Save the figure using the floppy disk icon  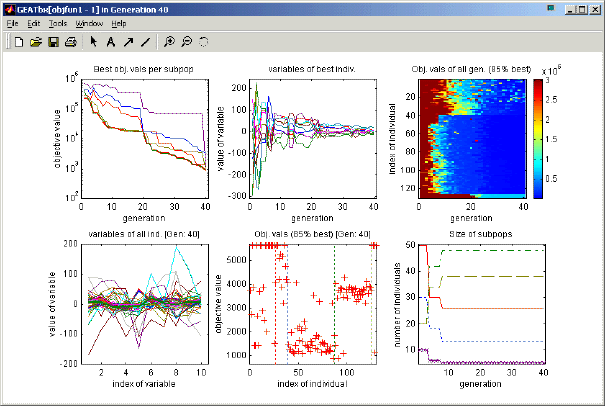click(x=53, y=42)
